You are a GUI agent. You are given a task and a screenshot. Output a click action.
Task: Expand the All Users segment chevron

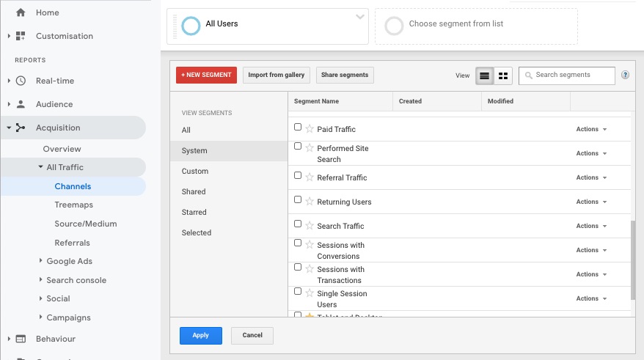pos(359,17)
